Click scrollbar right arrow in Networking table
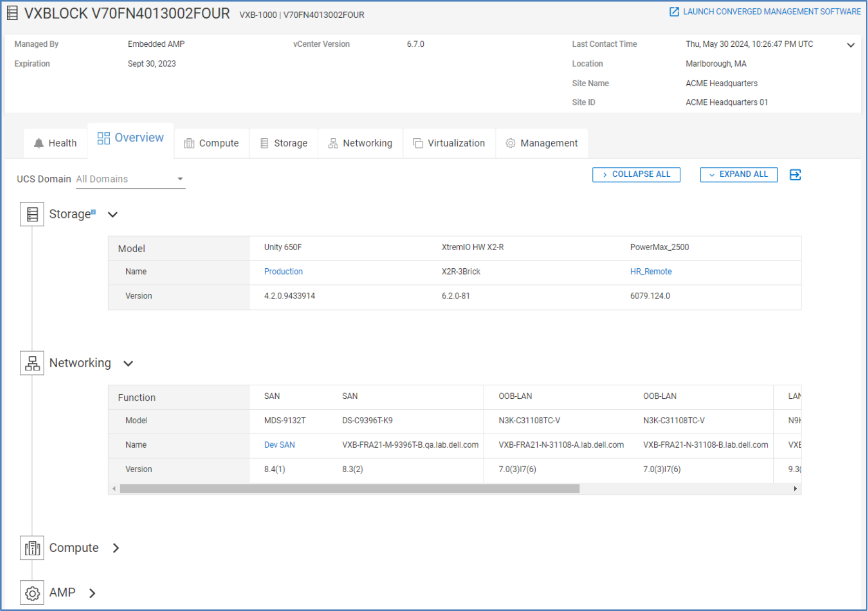This screenshot has width=868, height=611. [x=795, y=489]
